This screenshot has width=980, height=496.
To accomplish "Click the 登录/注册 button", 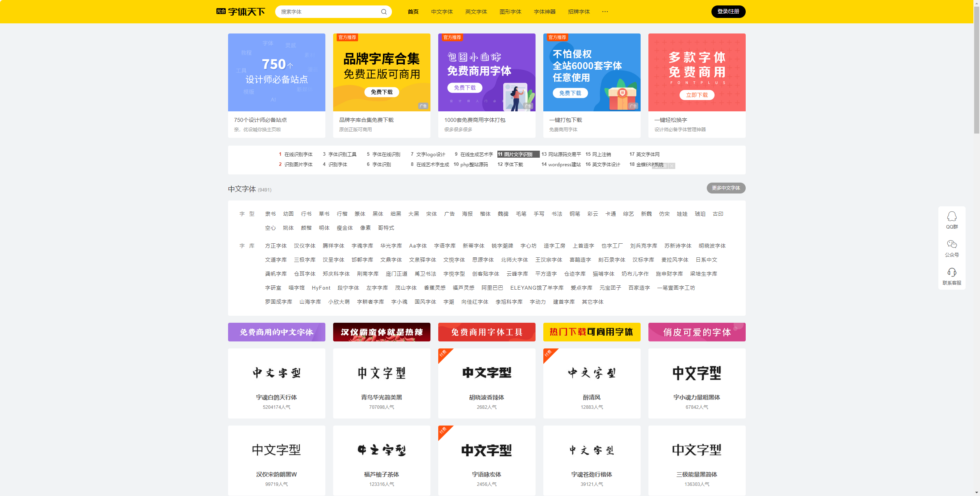I will pos(728,12).
